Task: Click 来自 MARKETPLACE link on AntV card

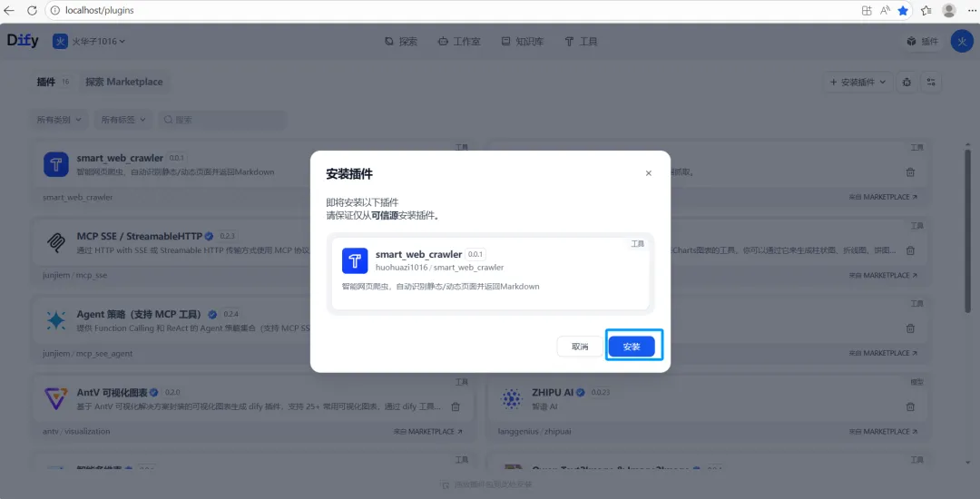Action: pyautogui.click(x=427, y=432)
